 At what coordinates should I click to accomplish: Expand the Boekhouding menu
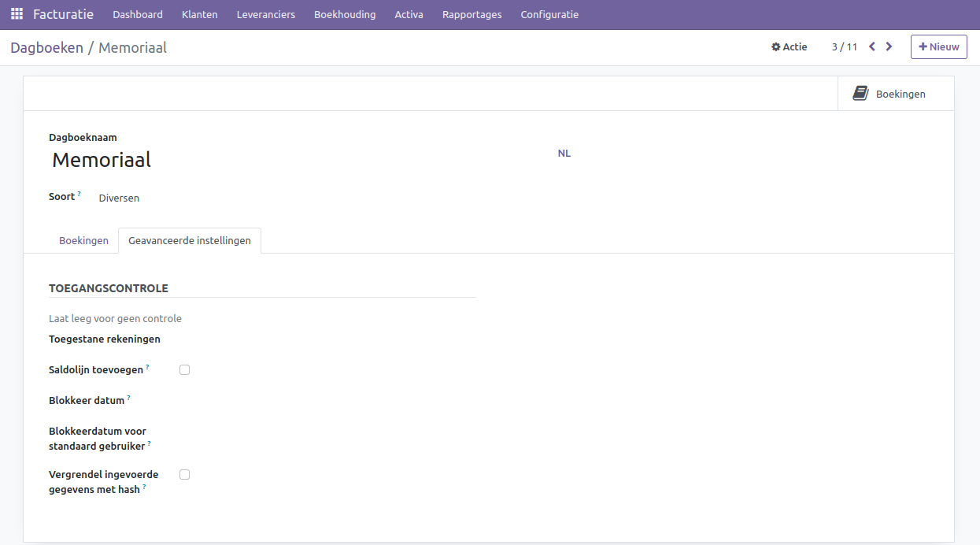pyautogui.click(x=344, y=14)
